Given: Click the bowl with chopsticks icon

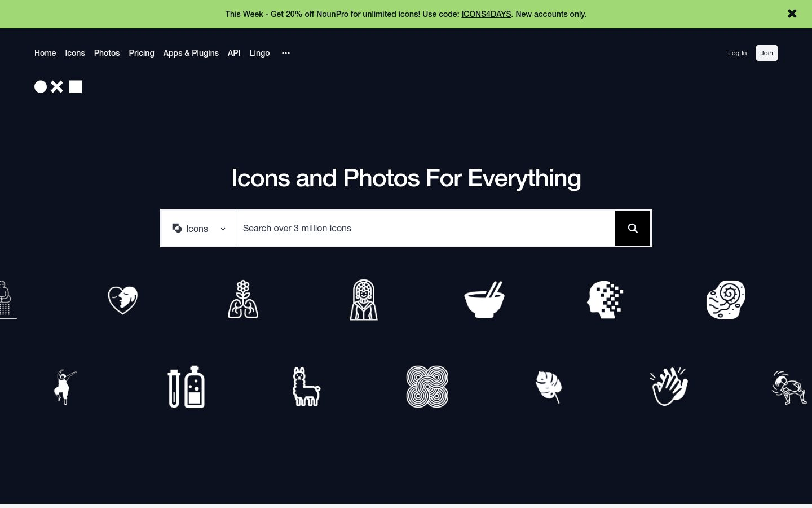Looking at the screenshot, I should 484,300.
